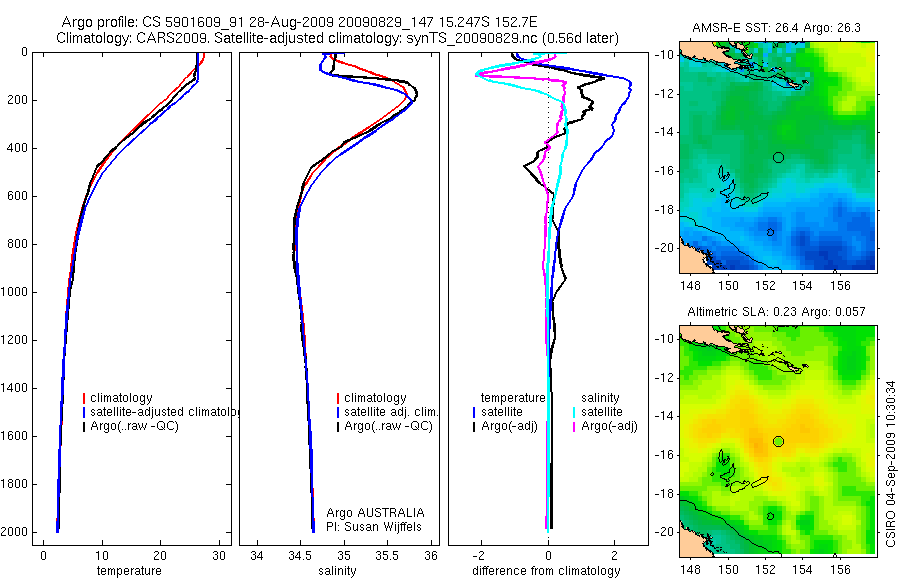This screenshot has width=900, height=580.
Task: Click 'Argo(..raw -QC)' legend entry in temperature panel
Action: pyautogui.click(x=134, y=426)
